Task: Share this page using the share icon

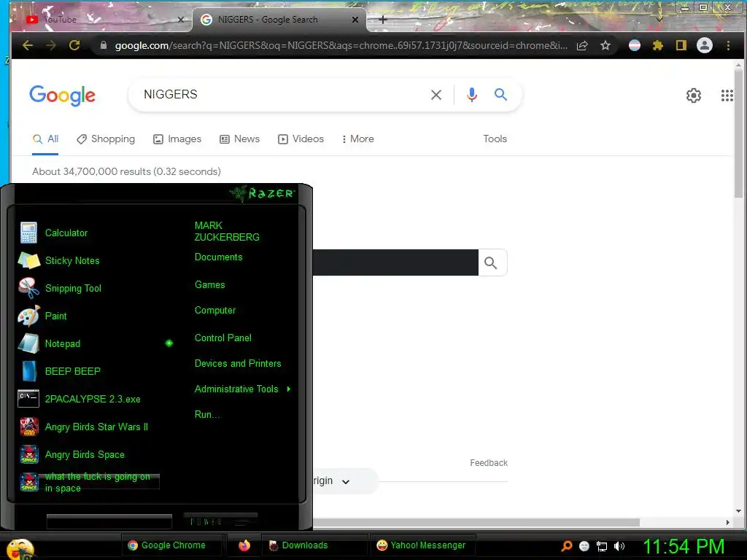Action: pyautogui.click(x=582, y=46)
